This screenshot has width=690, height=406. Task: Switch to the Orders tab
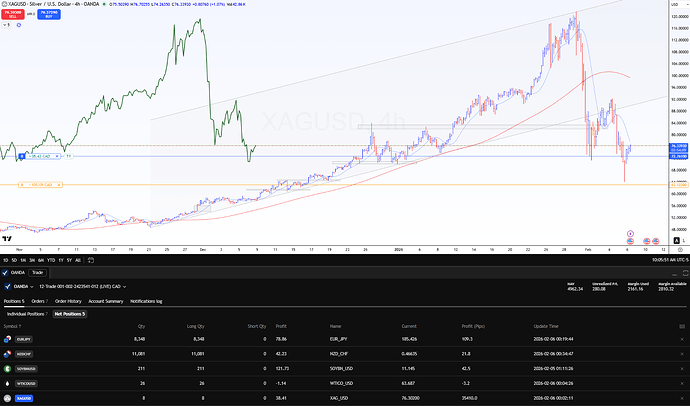[40, 301]
